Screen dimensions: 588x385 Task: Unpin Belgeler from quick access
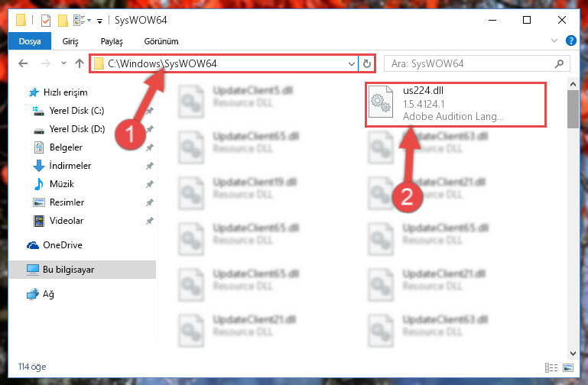149,147
